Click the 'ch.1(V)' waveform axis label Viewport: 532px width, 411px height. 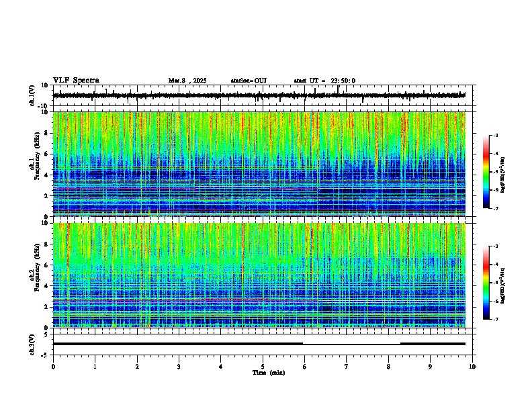click(32, 95)
